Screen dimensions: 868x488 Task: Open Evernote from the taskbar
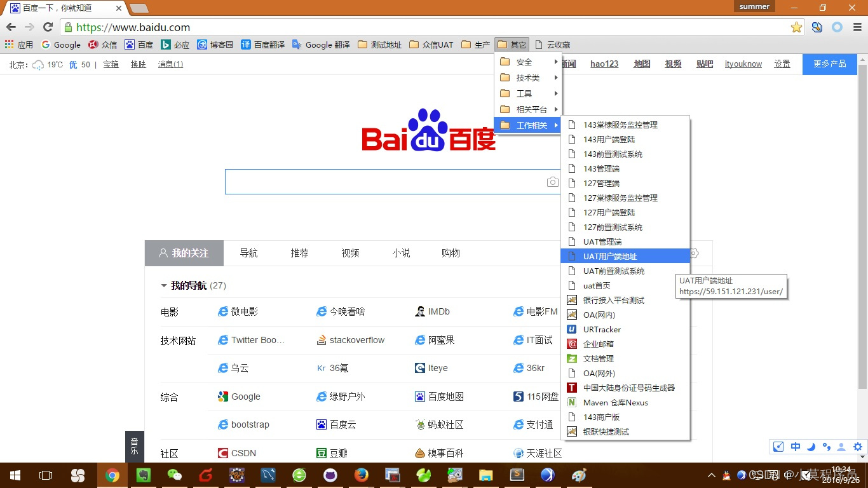pos(144,475)
